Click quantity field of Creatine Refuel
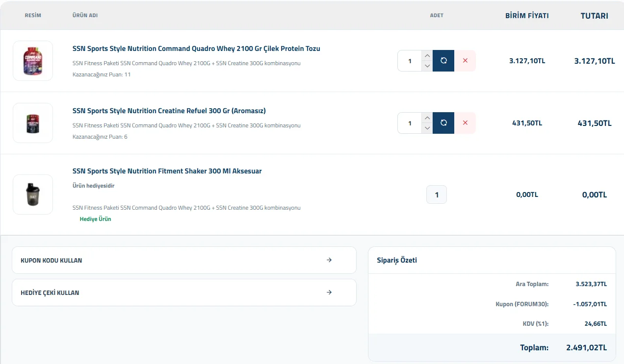This screenshot has height=364, width=624. click(410, 123)
